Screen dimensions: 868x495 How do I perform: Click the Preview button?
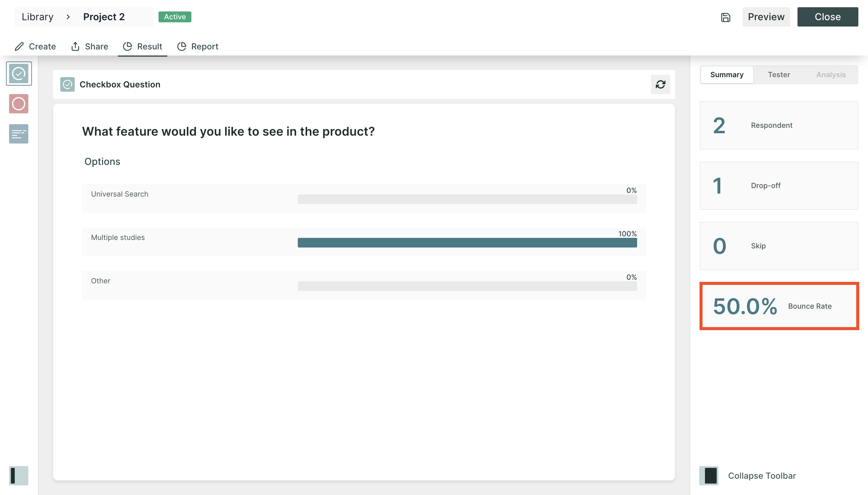pos(766,17)
